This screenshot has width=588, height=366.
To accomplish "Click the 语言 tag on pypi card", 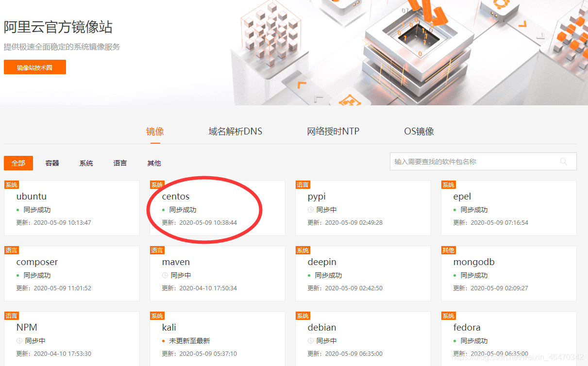I will (x=302, y=184).
